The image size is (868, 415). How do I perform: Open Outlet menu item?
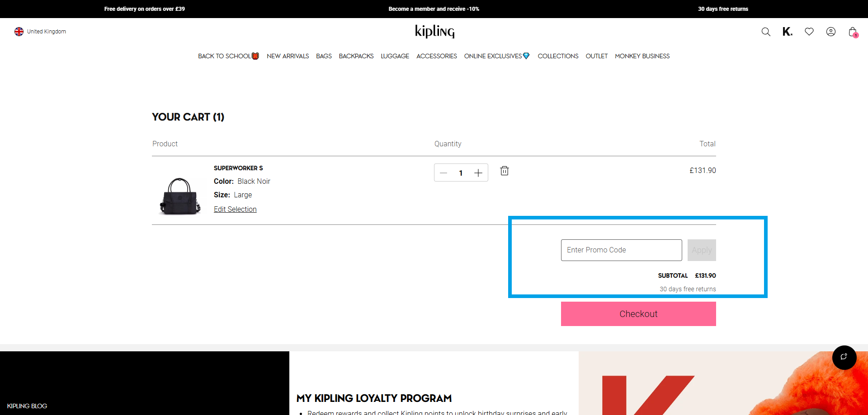597,56
